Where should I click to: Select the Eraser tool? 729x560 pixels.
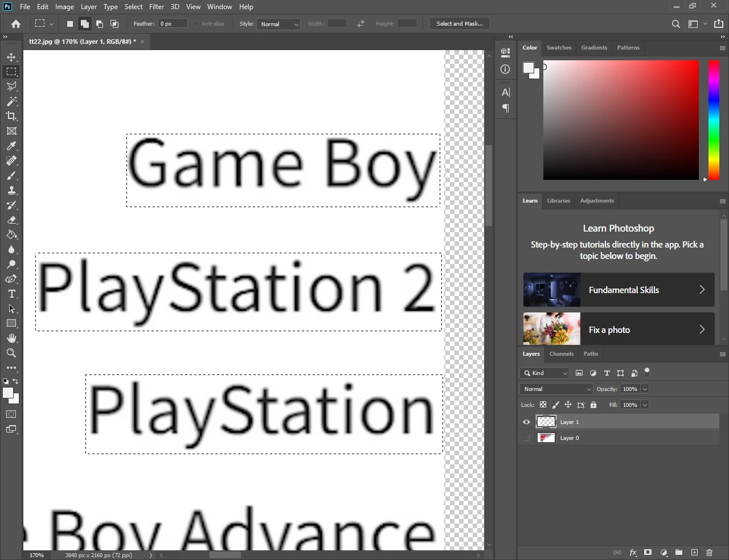click(x=11, y=220)
